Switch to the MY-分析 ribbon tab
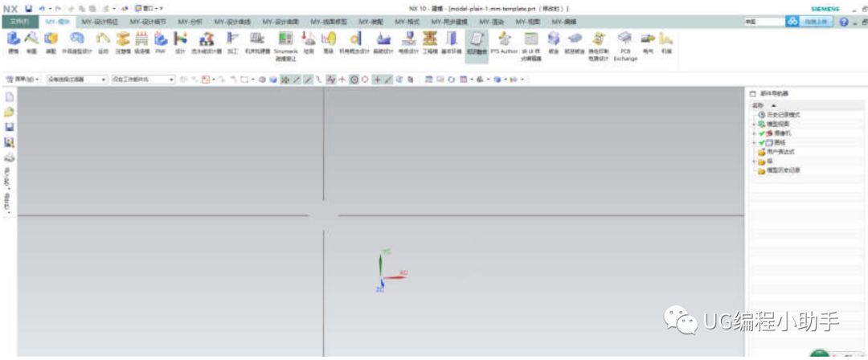The width and height of the screenshot is (868, 360). 190,22
